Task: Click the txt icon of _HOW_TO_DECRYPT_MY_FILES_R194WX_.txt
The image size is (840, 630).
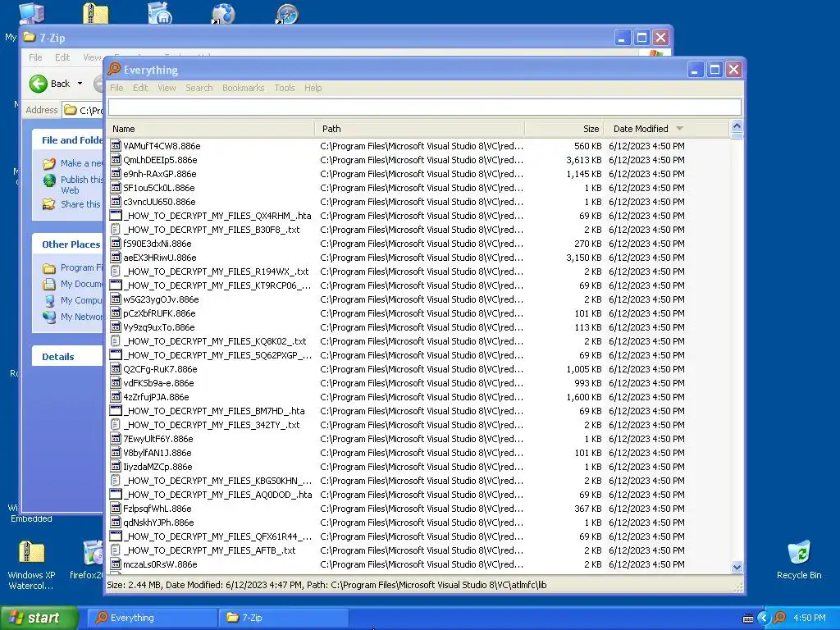Action: pos(115,271)
